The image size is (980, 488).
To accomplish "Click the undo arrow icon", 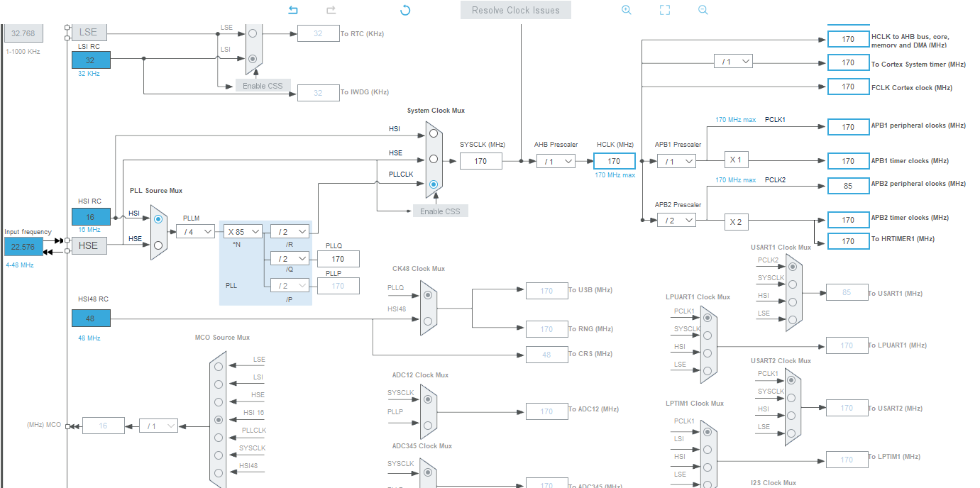I will [x=293, y=10].
